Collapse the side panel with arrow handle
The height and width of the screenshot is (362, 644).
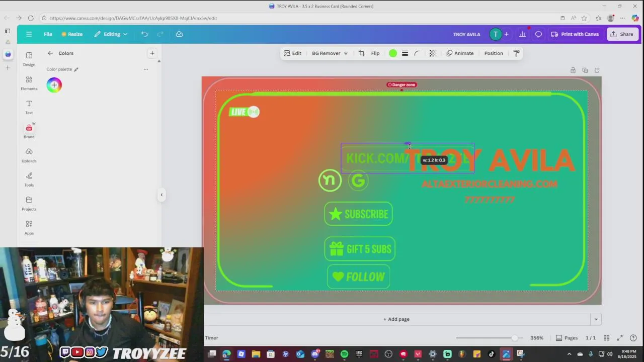162,195
